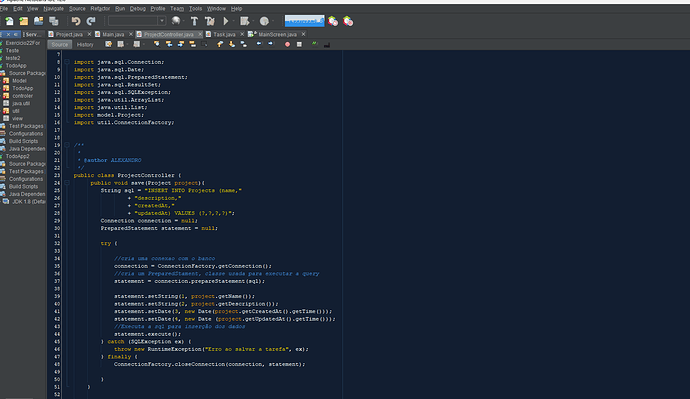
Task: Click the New Project toolbar icon
Action: [23, 21]
